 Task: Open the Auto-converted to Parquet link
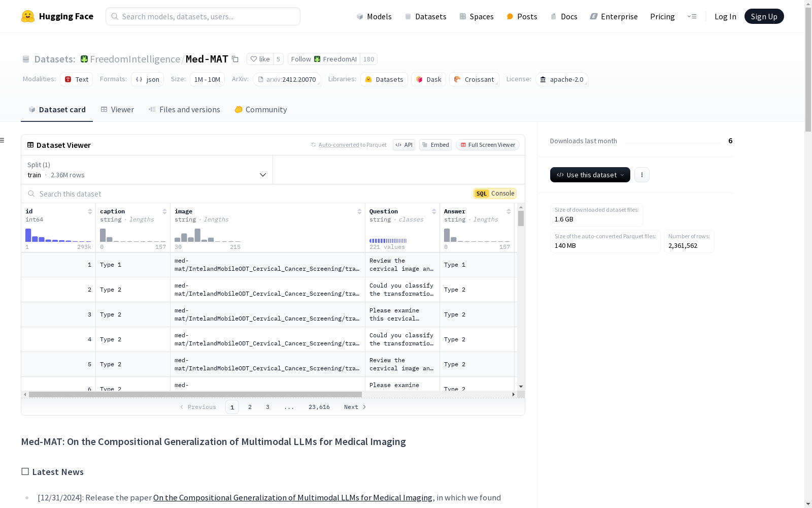[x=339, y=145]
